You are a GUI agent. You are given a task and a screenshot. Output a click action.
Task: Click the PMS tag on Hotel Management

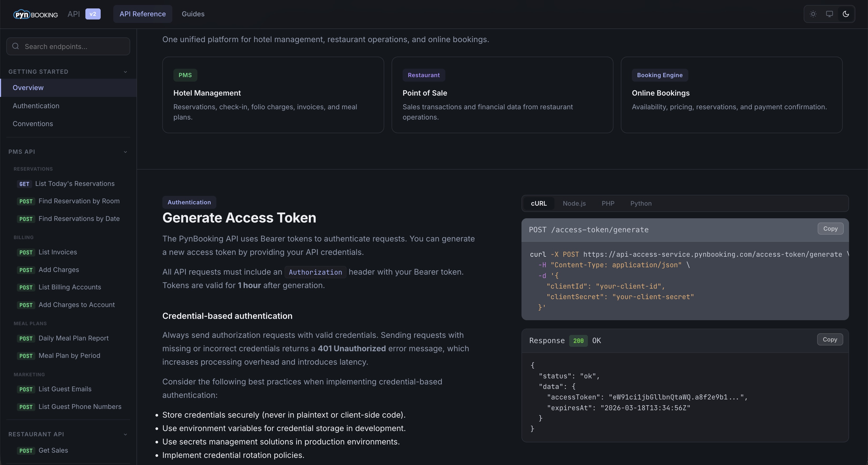click(x=185, y=75)
